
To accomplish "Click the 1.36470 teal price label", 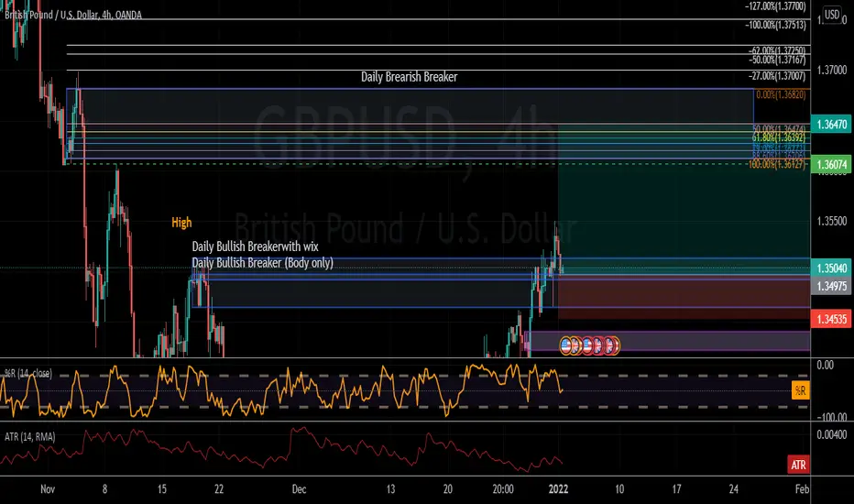I will [x=832, y=125].
